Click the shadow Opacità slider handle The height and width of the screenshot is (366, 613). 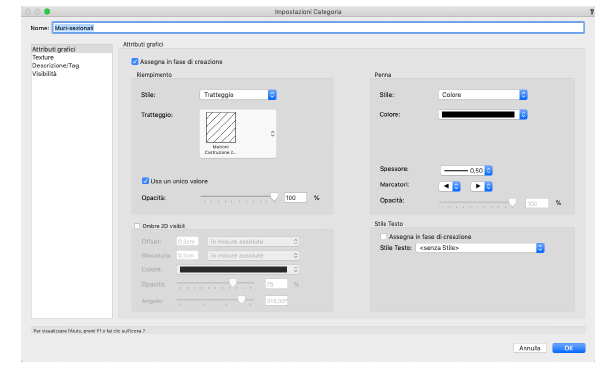point(233,283)
